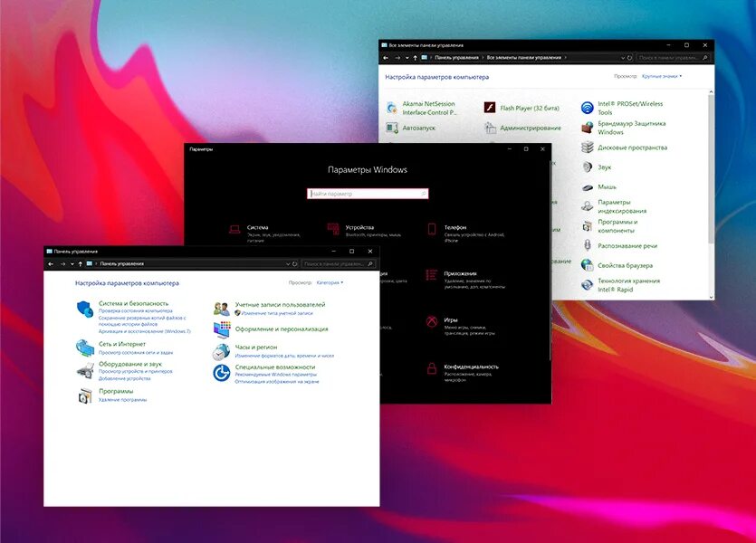Open Удаление программы link
This screenshot has height=543, width=756.
[x=122, y=400]
